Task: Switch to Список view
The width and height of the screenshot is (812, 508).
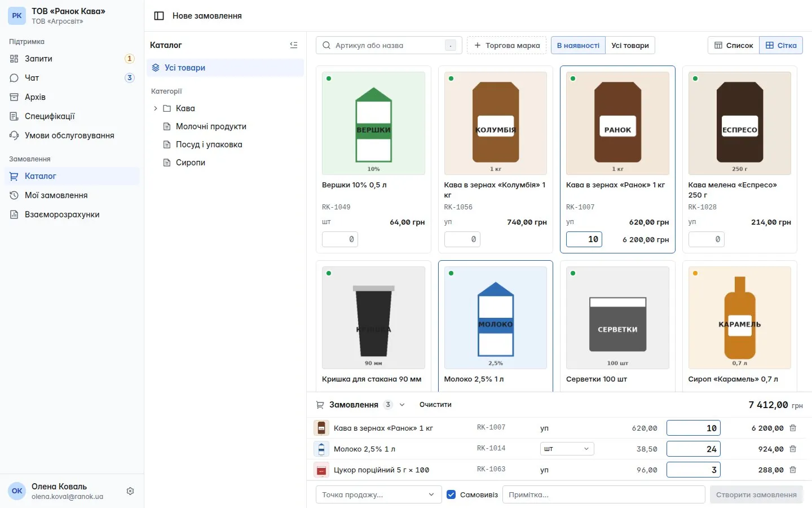Action: coord(734,45)
